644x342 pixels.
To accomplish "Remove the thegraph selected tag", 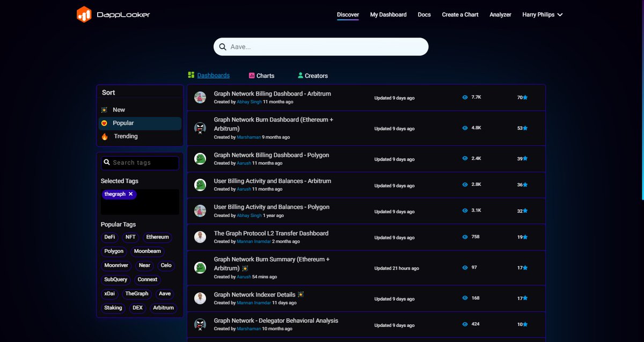I will 130,194.
